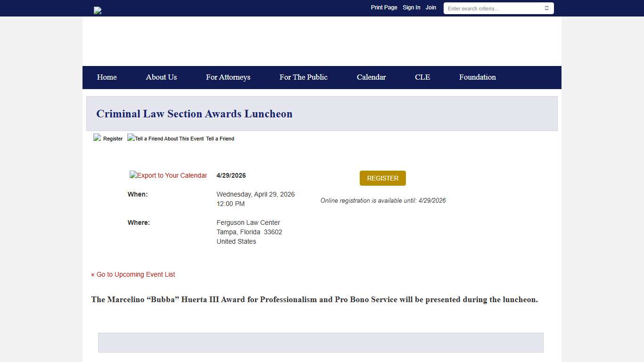644x362 pixels.
Task: Click the search magnifier icon
Action: tap(546, 8)
